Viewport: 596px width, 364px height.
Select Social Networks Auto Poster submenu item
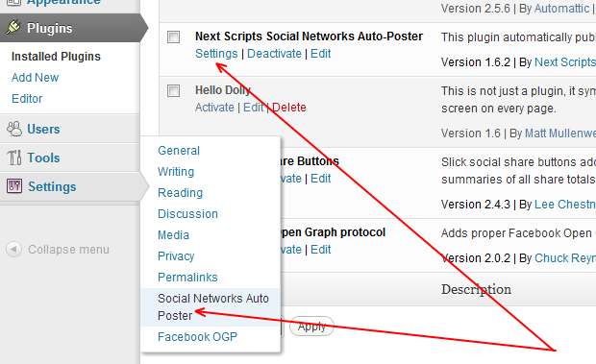pyautogui.click(x=211, y=306)
